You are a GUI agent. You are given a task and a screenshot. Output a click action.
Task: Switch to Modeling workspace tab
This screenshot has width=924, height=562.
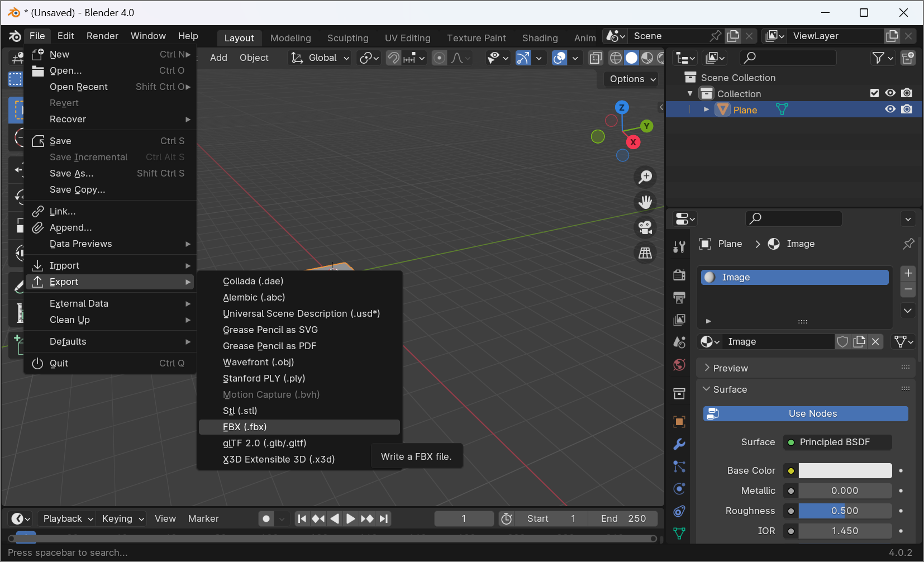tap(290, 38)
